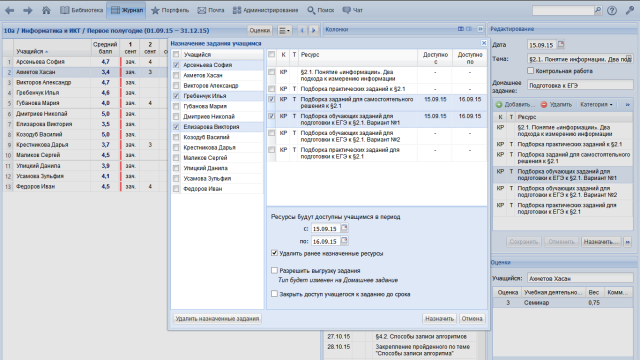Click the Назначить... button in editing panel
Image resolution: width=640 pixels, height=360 pixels.
601,242
